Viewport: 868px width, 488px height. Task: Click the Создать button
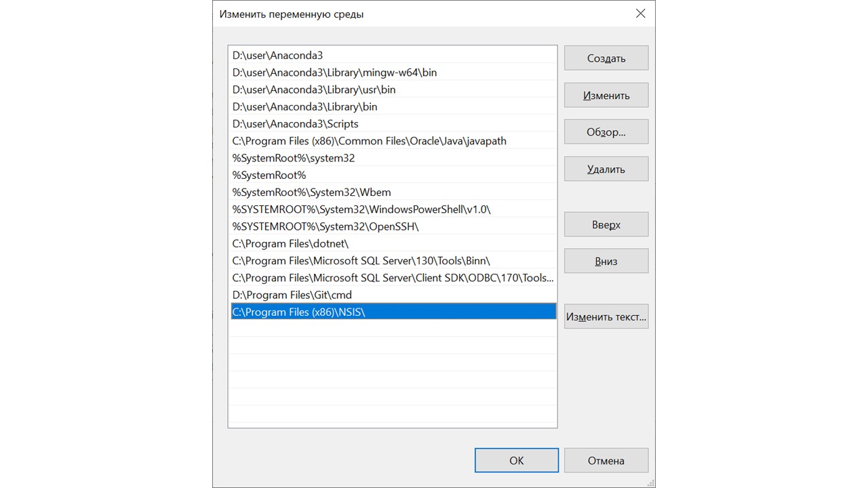click(606, 58)
